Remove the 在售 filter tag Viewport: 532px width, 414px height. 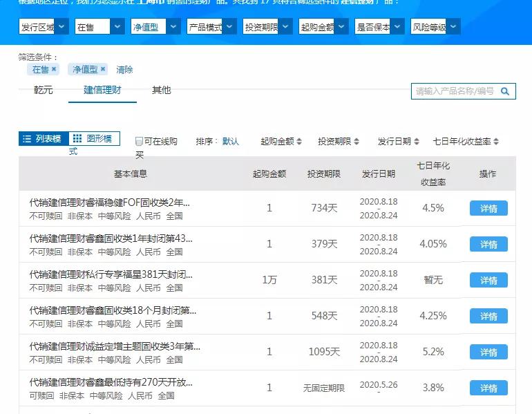pyautogui.click(x=54, y=69)
